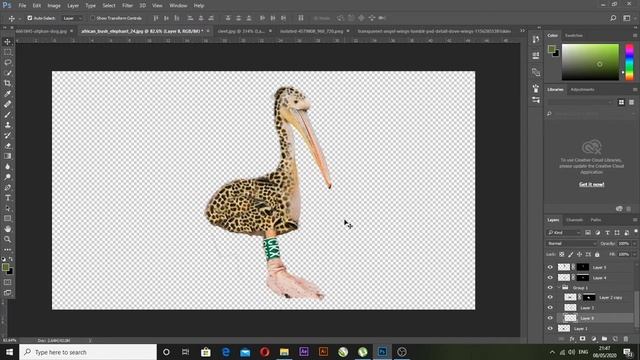
Task: Show more document tabs chevron
Action: coord(522,31)
